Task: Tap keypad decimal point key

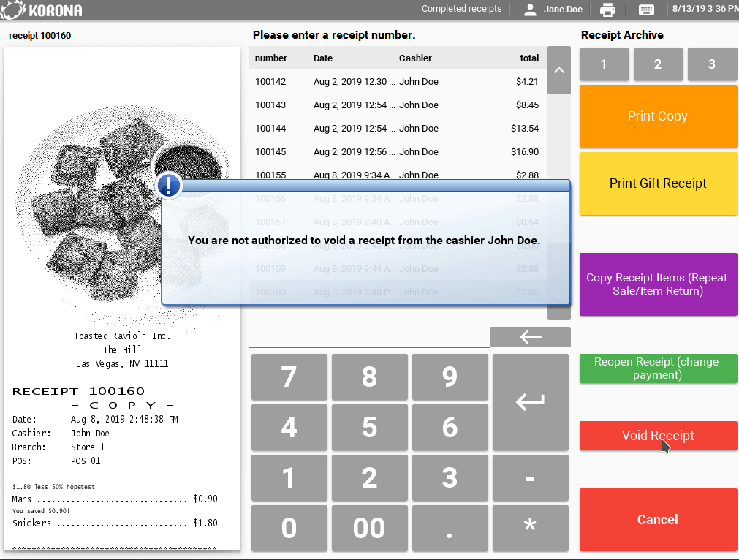Action: [x=450, y=528]
